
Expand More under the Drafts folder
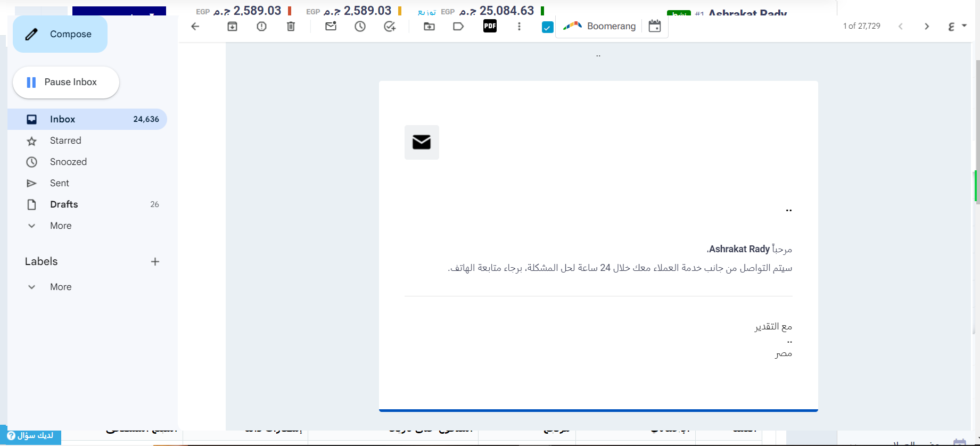60,226
